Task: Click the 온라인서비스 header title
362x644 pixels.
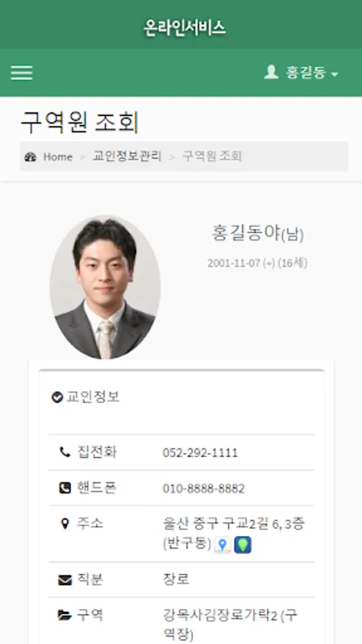Action: [185, 29]
